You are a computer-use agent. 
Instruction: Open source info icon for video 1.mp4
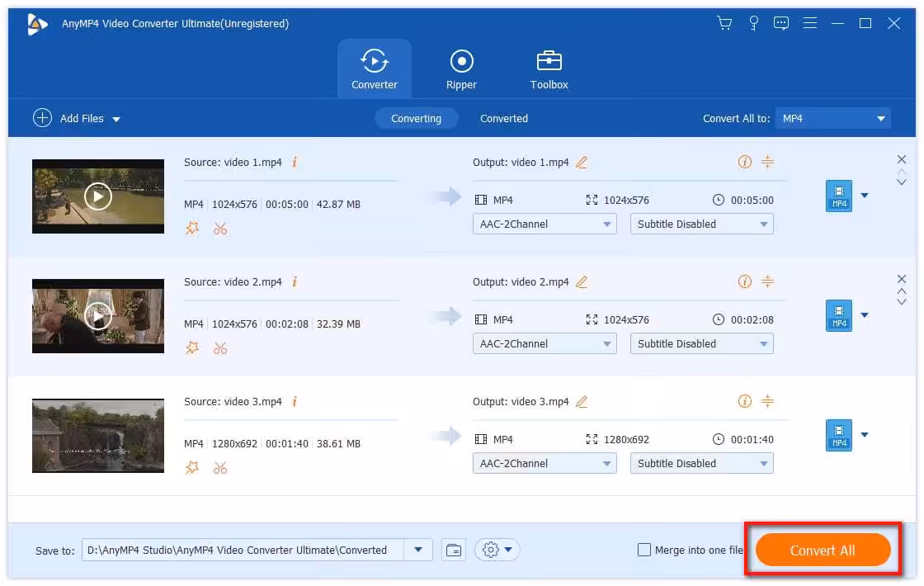(x=295, y=163)
